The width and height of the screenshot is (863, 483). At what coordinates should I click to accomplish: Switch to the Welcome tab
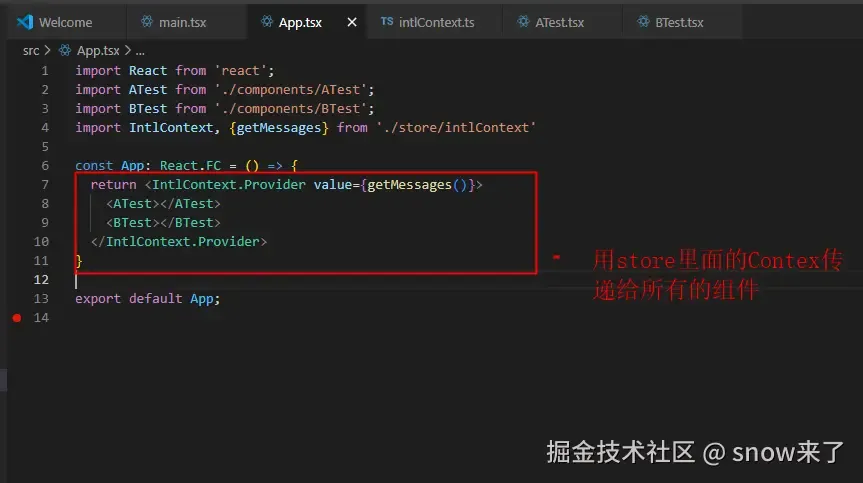(66, 22)
